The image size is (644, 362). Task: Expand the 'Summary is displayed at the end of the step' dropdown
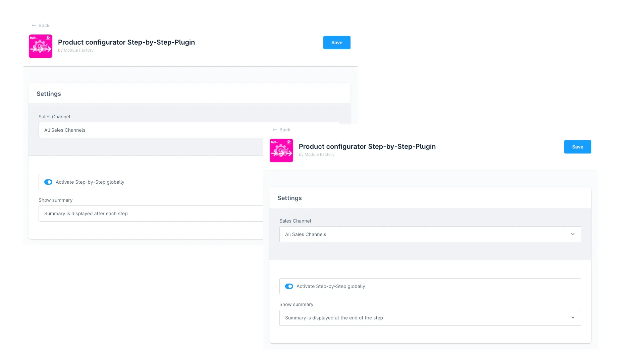(430, 318)
